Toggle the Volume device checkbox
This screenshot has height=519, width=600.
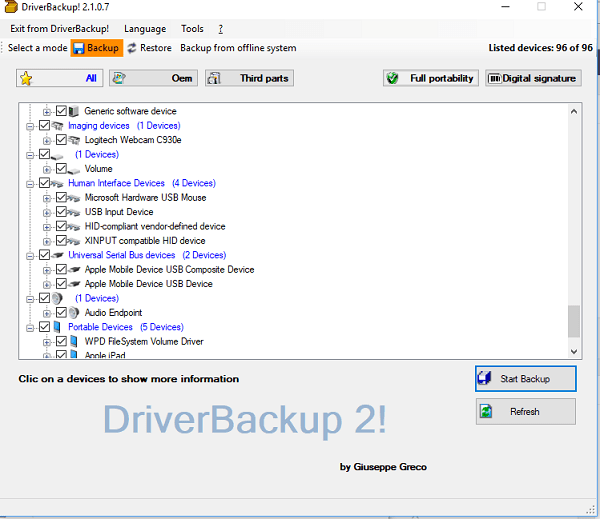click(x=61, y=168)
